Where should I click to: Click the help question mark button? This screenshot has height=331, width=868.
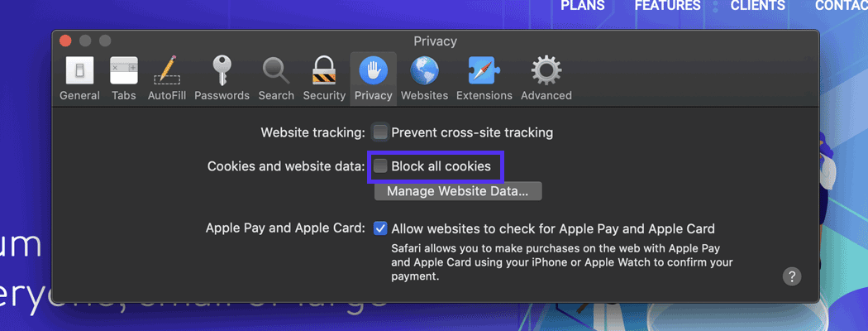point(792,276)
